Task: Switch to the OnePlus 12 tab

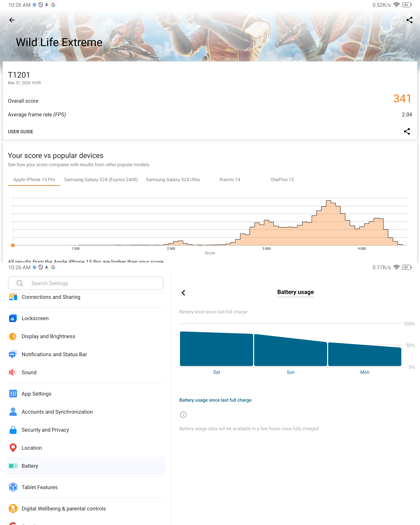Action: click(282, 179)
